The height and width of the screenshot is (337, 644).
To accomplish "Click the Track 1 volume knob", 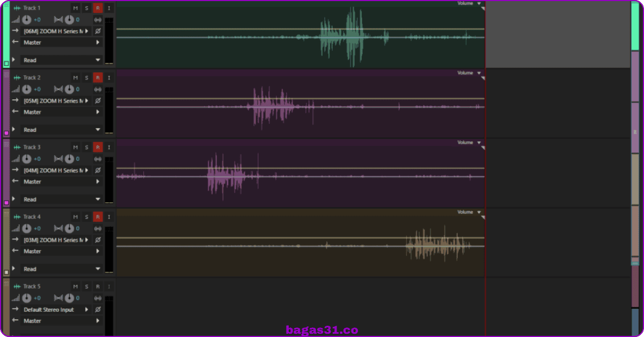I will point(26,20).
